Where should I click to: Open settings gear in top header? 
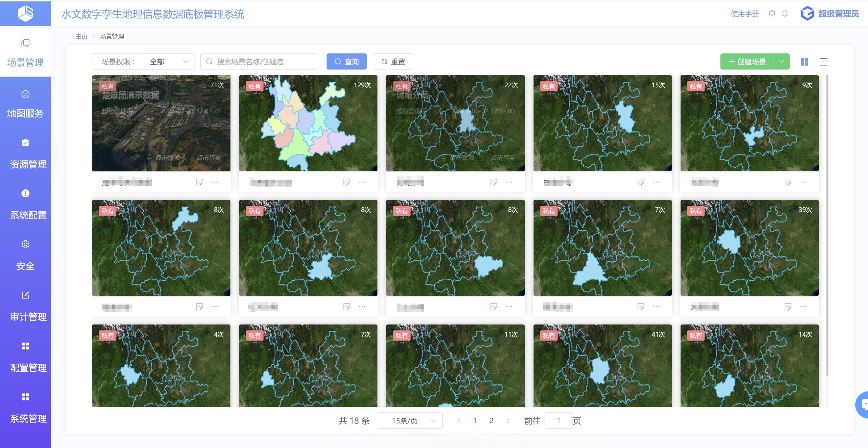point(772,14)
